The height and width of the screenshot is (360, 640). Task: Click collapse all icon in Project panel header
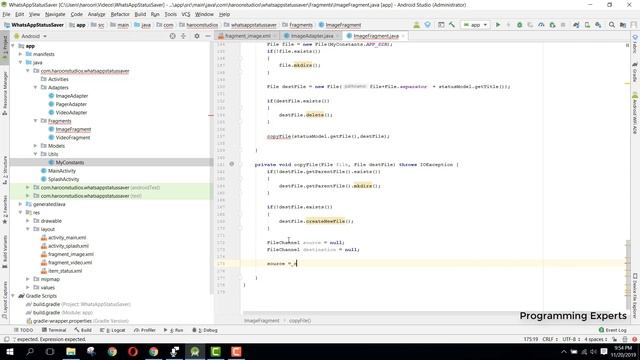[x=183, y=36]
